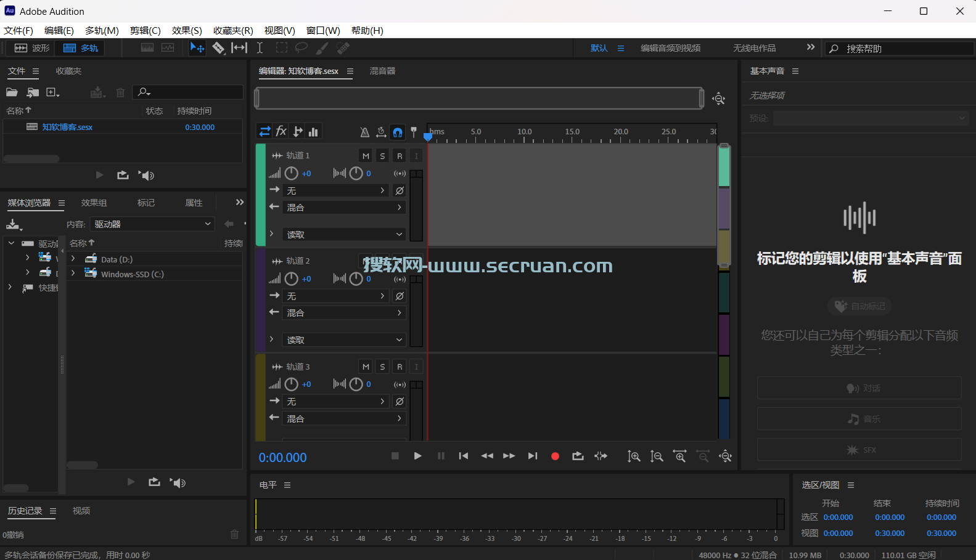Mute Track 3 with M button

pos(366,367)
